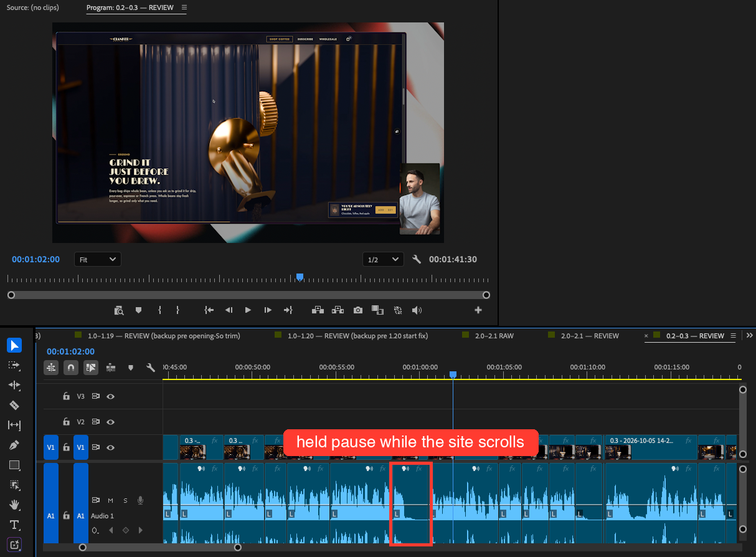
Task: Click the timeline timecode 00:01:02:00 field
Action: tap(70, 351)
